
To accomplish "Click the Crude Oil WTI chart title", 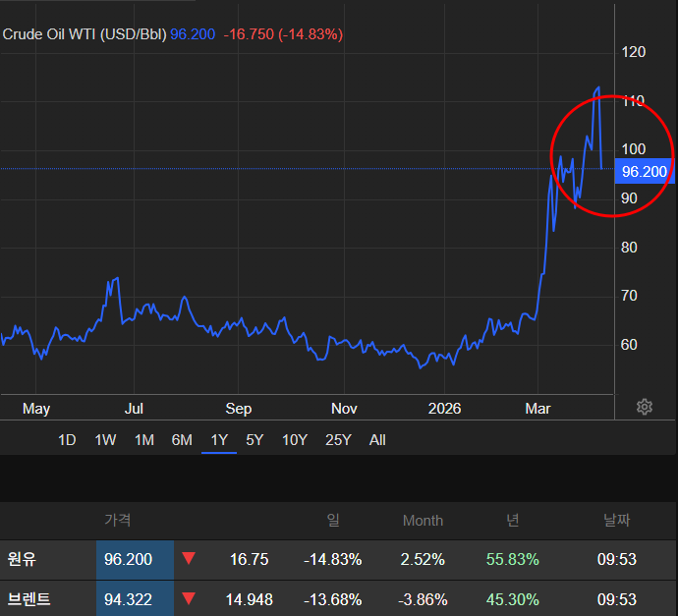I will [85, 34].
